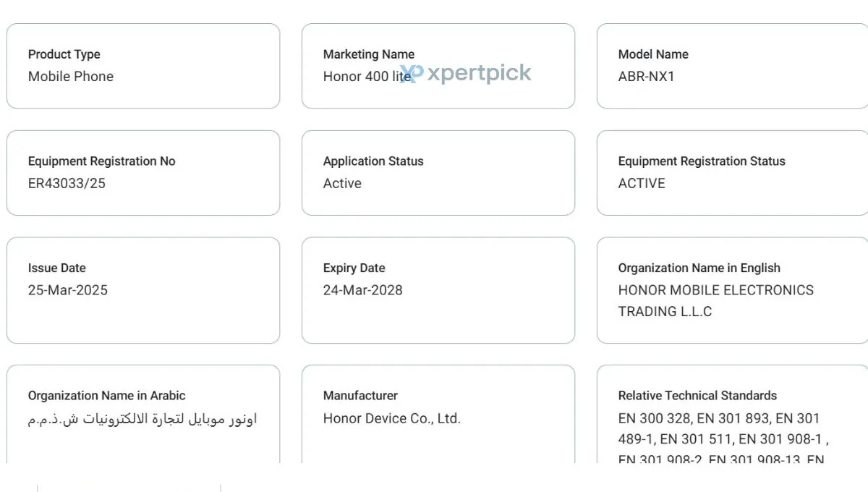The image size is (868, 492).
Task: Click the Model Name label
Action: click(653, 54)
